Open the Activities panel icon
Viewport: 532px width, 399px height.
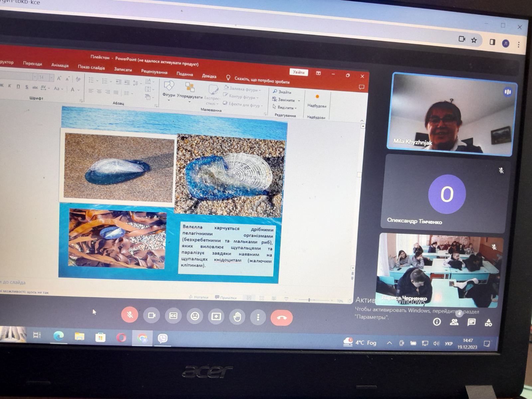coord(488,322)
